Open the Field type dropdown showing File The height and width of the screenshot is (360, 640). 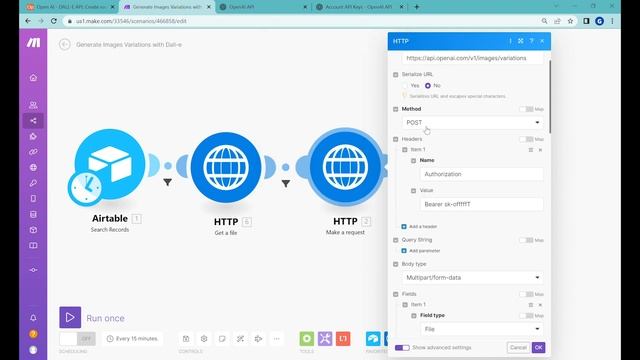coord(481,329)
